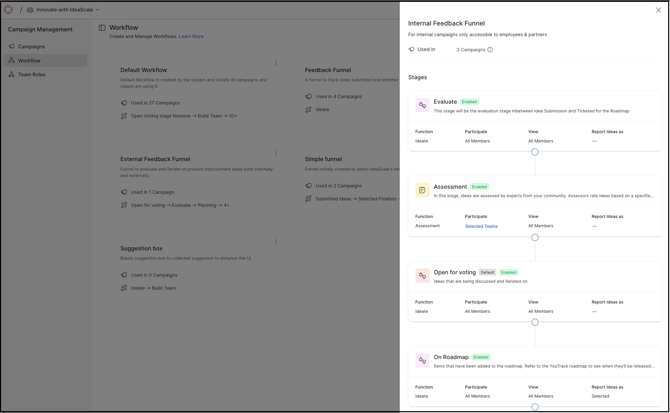The image size is (670, 413).
Task: Open the Suggestion box three-dot menu
Action: coord(276,242)
